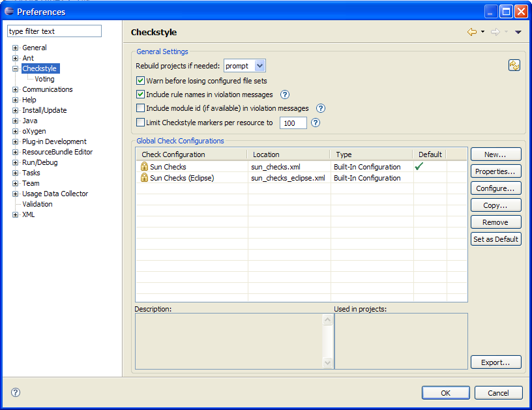Screen dimensions: 532x410
Task: Click the dialog help icon at bottom left
Action: pyautogui.click(x=16, y=392)
